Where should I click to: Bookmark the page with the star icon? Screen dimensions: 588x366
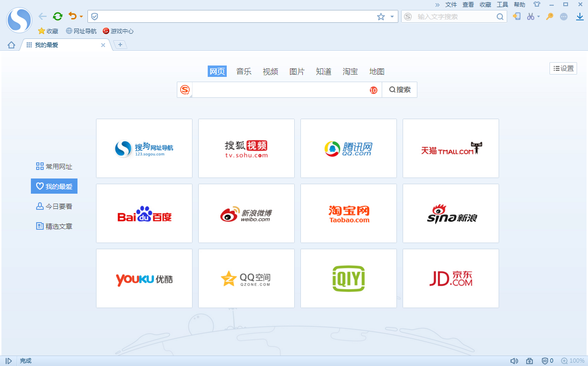[x=381, y=17]
